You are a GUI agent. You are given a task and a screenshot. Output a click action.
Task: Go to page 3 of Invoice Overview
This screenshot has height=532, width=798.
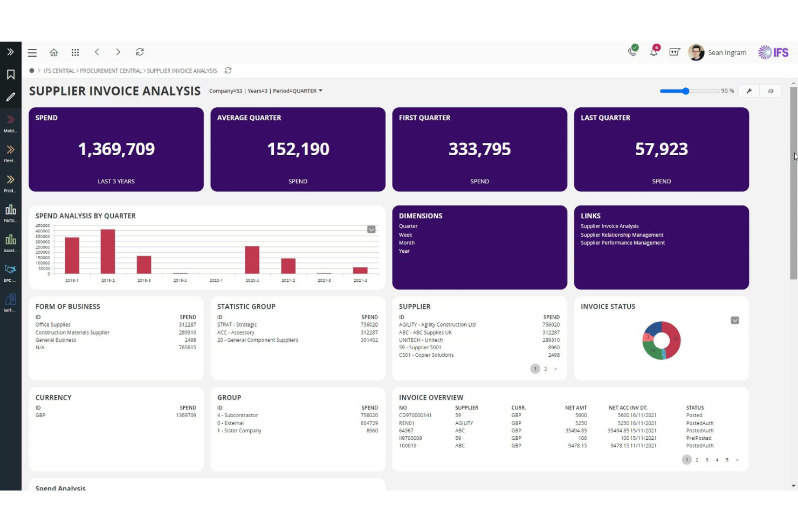tap(707, 460)
